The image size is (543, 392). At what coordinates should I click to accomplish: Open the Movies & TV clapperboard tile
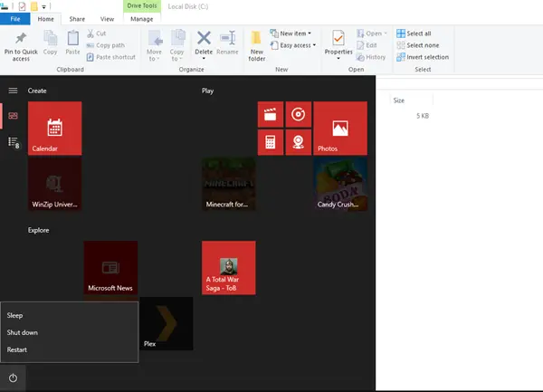(270, 114)
